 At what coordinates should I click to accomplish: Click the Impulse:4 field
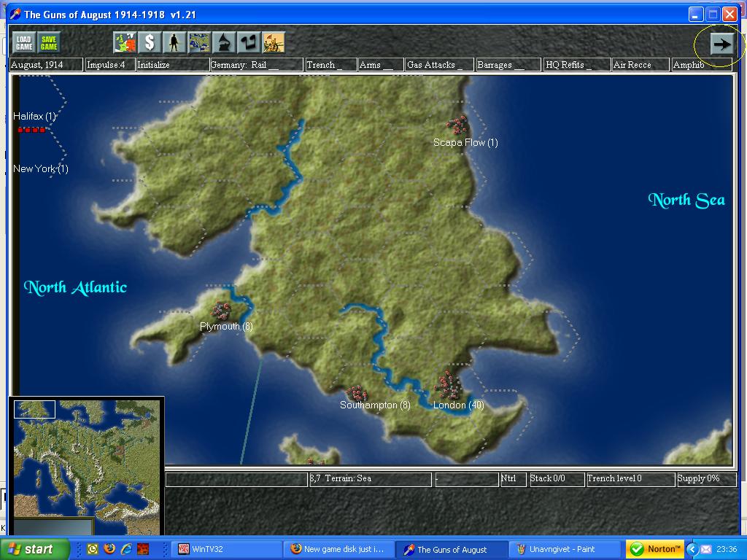click(109, 65)
